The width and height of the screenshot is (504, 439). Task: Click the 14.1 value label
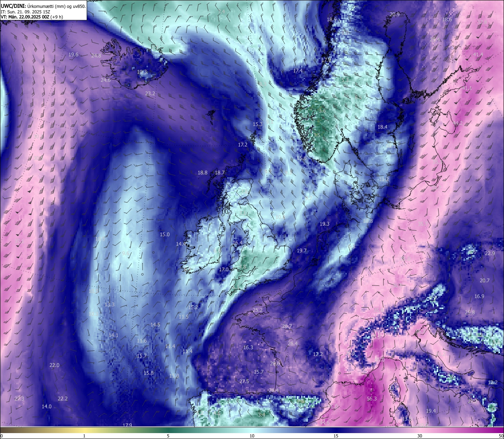(x=113, y=335)
